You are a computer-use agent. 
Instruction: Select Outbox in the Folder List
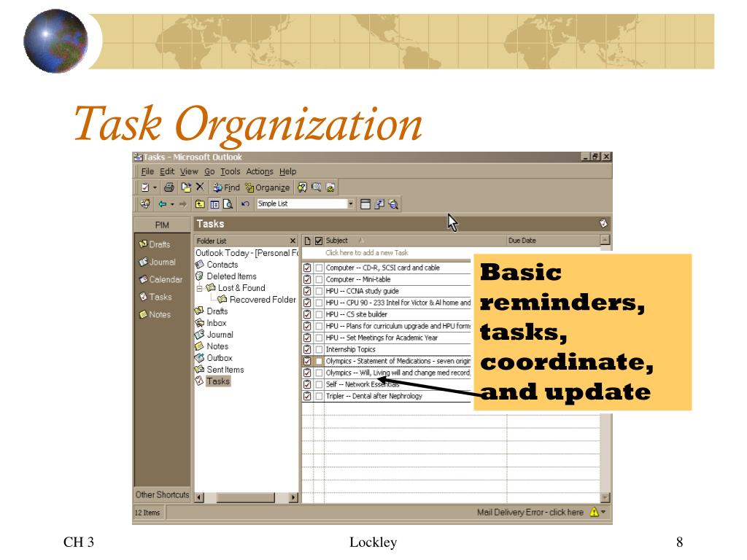pyautogui.click(x=214, y=358)
